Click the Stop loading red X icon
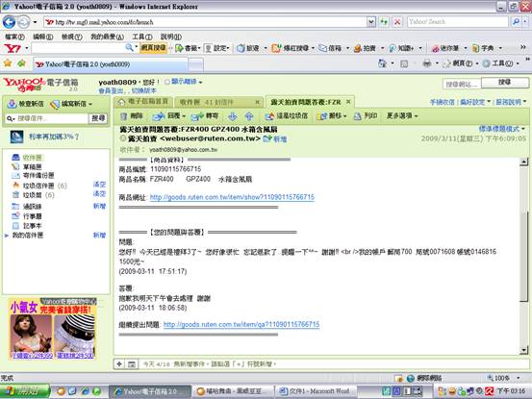This screenshot has height=399, width=532. tap(396, 22)
